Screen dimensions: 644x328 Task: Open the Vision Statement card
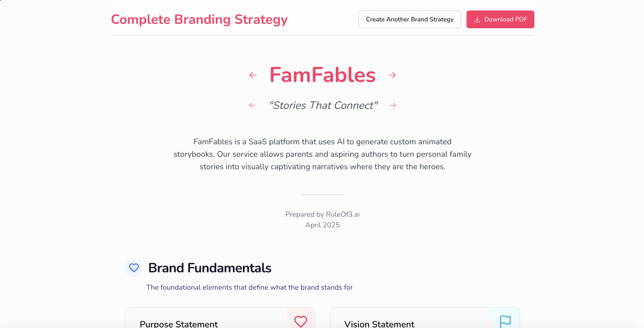[379, 324]
